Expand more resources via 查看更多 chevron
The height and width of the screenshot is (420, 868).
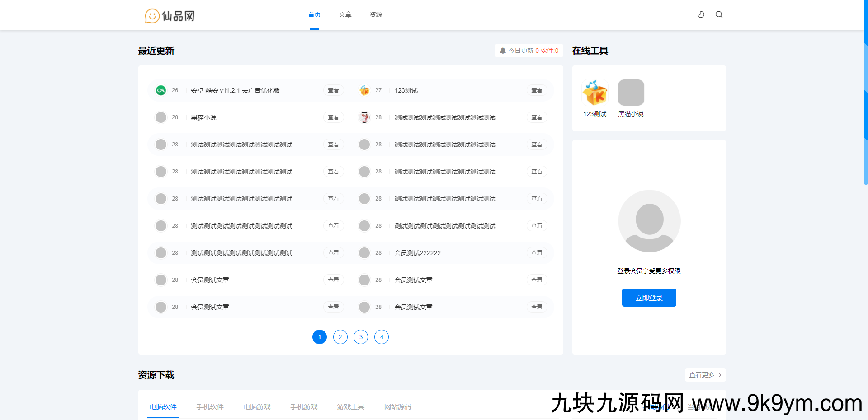(705, 375)
